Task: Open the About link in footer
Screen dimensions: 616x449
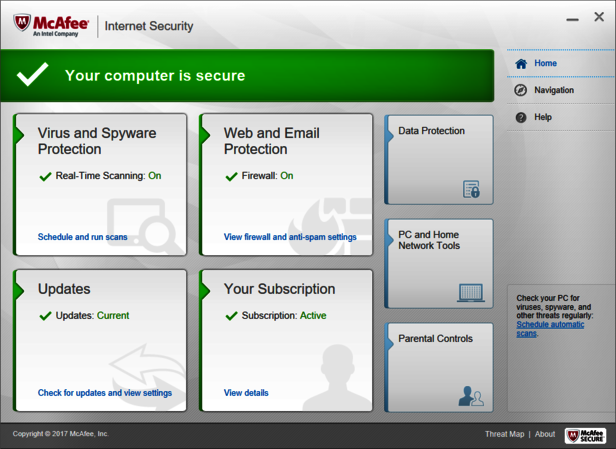Action: (x=545, y=435)
